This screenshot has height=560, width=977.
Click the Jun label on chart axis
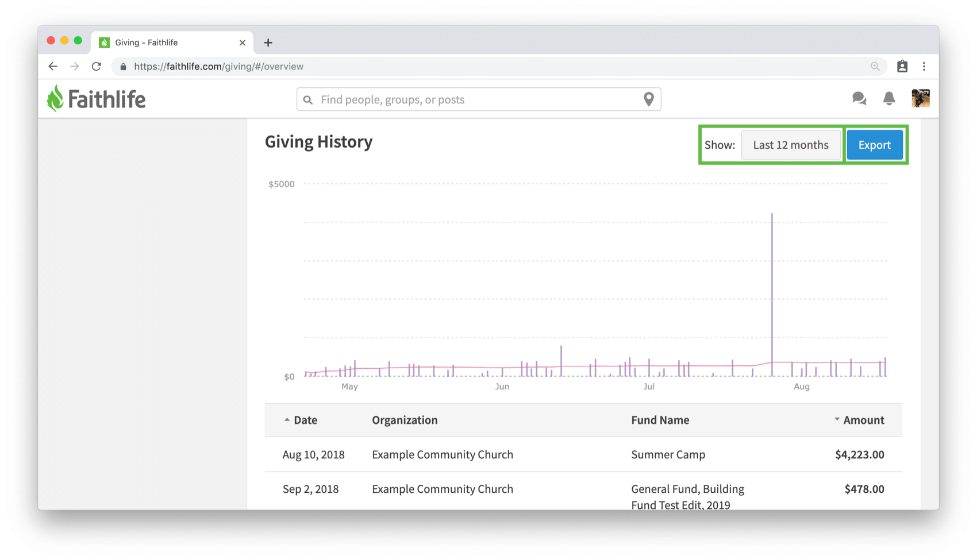point(502,387)
